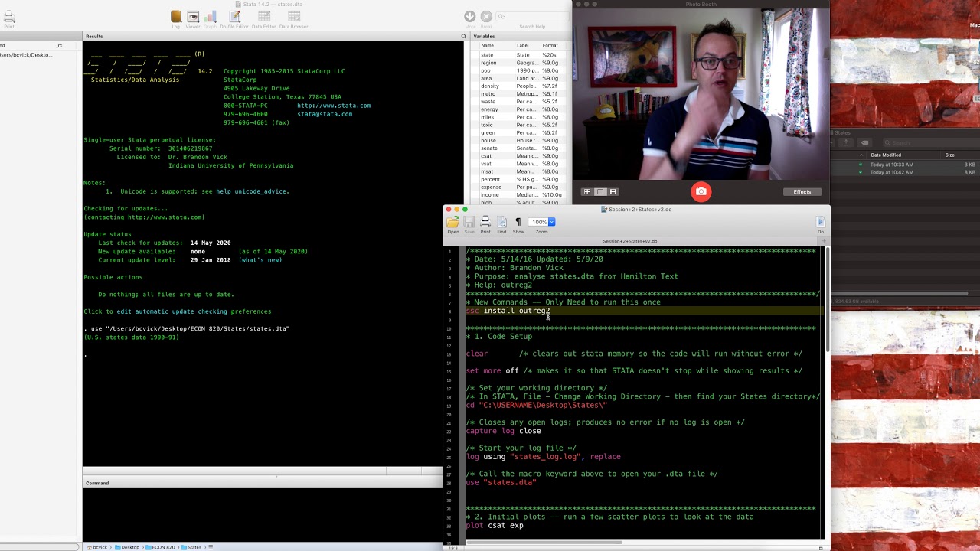Click the More arrow button
The image size is (980, 551).
[470, 16]
